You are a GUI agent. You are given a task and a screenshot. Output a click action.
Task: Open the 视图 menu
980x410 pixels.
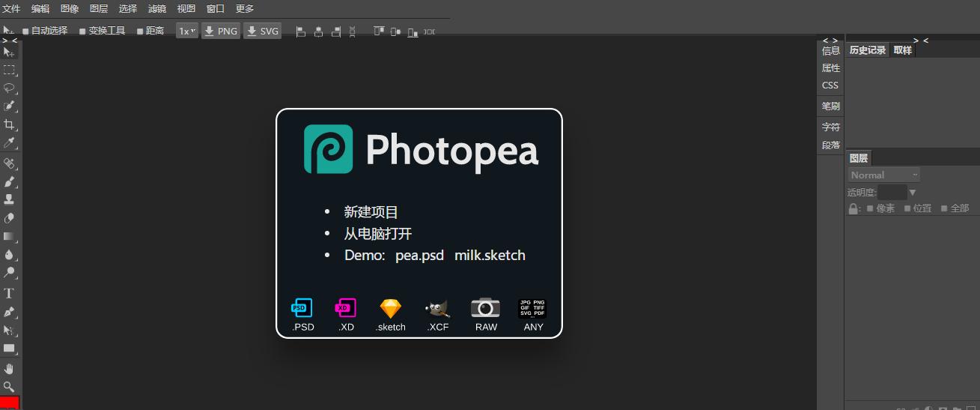click(186, 9)
